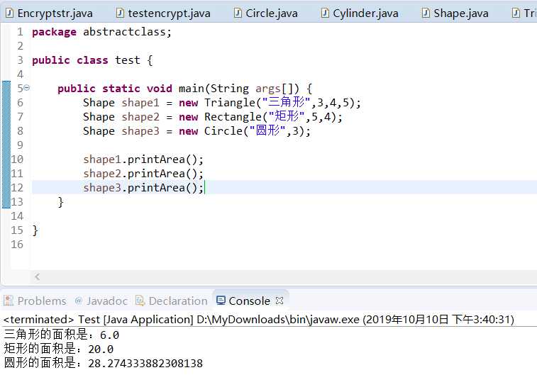Image resolution: width=537 pixels, height=392 pixels.
Task: Click 'Rectangle' constructor call on line 7
Action: pyautogui.click(x=233, y=117)
